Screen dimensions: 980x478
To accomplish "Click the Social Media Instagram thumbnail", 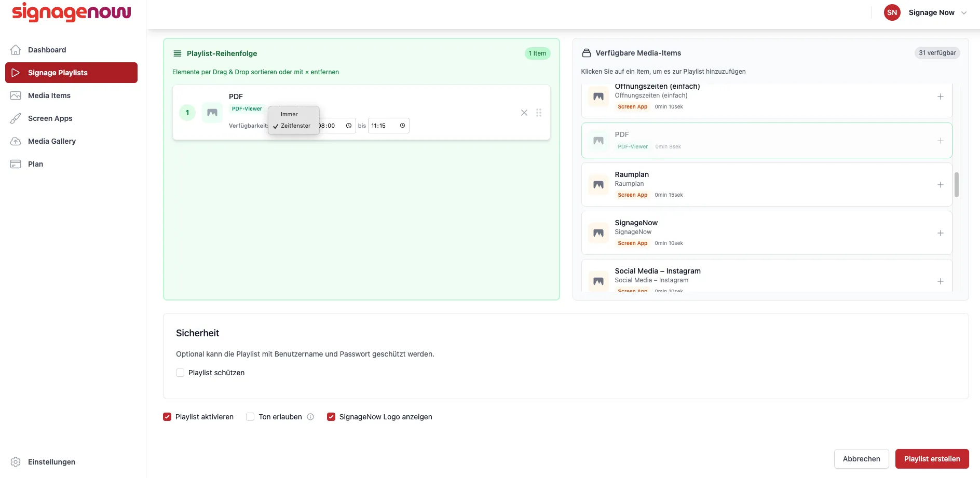I will [598, 281].
